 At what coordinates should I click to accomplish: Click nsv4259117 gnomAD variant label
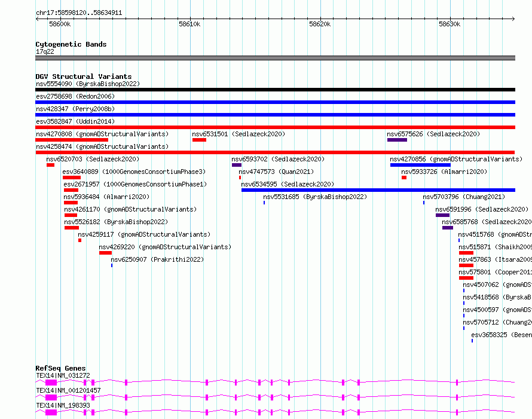point(144,234)
